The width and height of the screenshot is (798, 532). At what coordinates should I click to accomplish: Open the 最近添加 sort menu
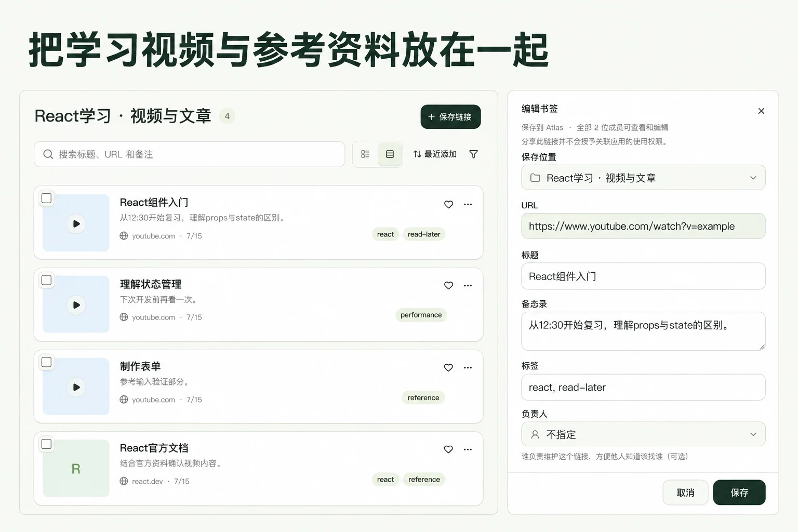click(435, 154)
